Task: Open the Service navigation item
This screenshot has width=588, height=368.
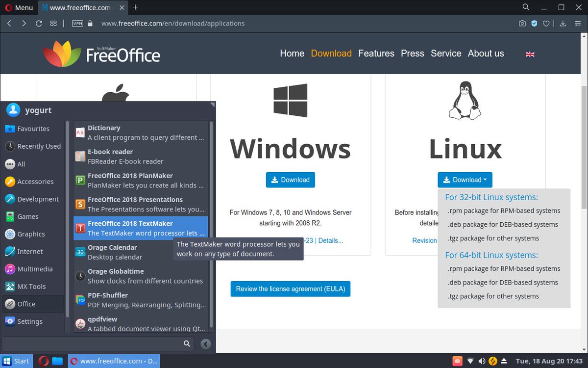Action: pyautogui.click(x=446, y=53)
